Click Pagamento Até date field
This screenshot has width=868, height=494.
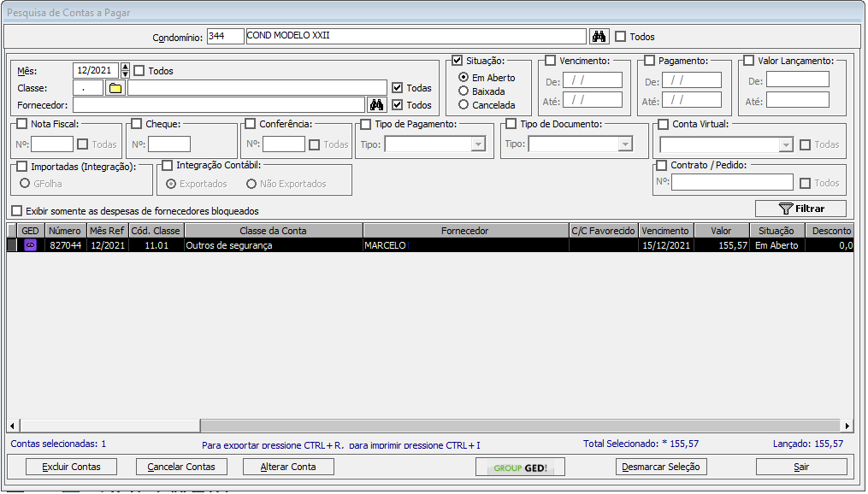click(692, 100)
